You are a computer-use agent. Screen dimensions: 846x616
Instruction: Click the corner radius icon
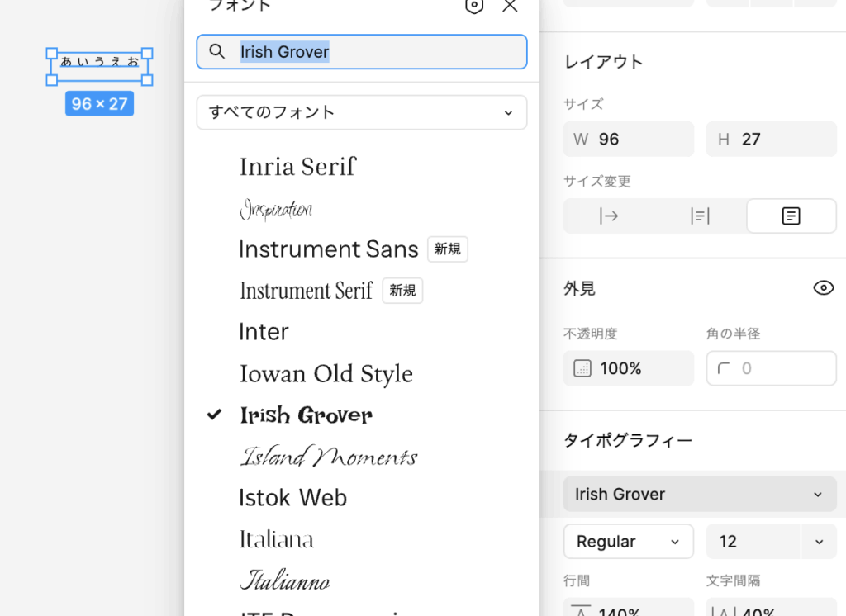point(725,368)
